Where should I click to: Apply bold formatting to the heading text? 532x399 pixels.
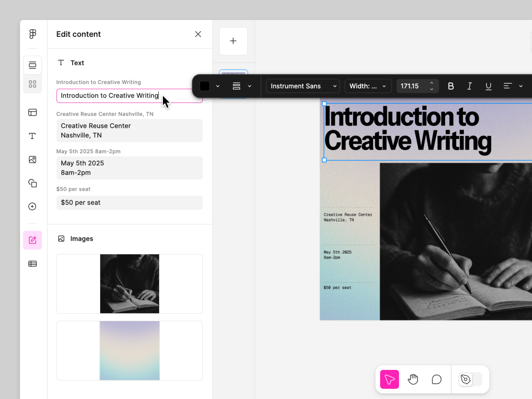(451, 86)
